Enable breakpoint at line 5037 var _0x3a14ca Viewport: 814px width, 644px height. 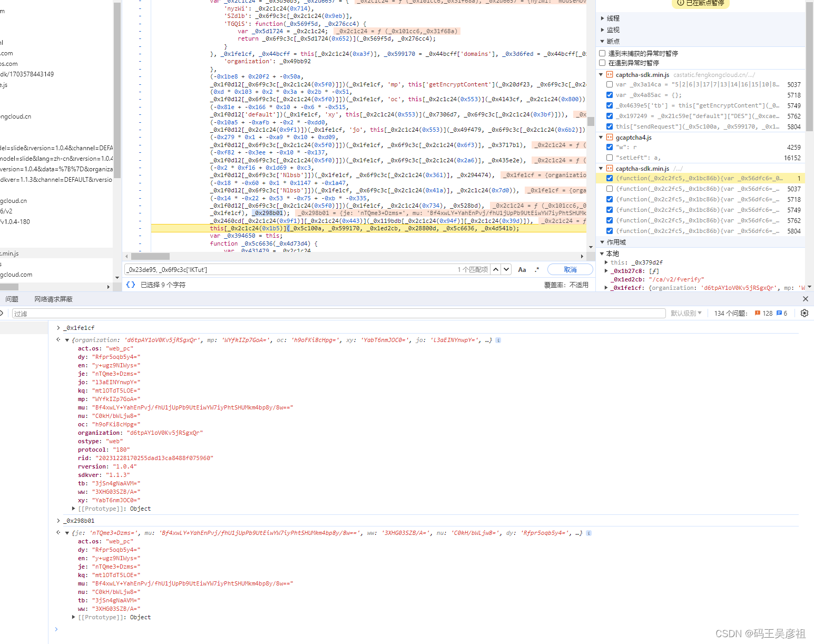(610, 84)
